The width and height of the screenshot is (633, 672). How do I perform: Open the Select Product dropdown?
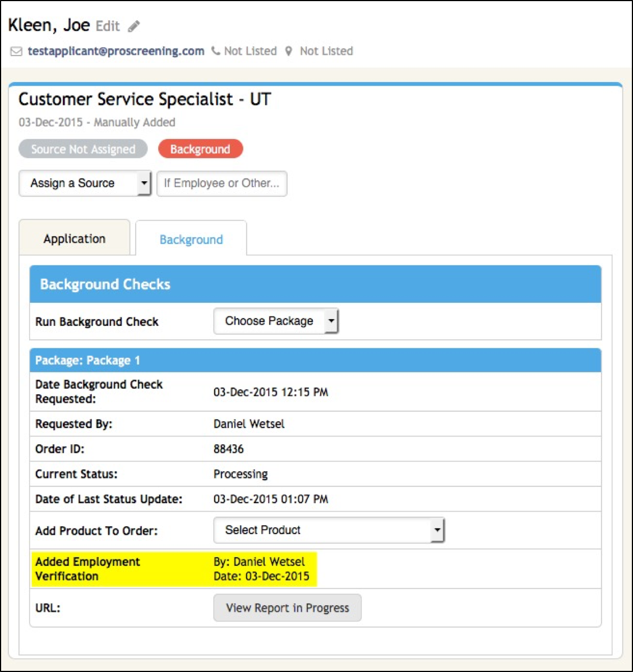[329, 530]
